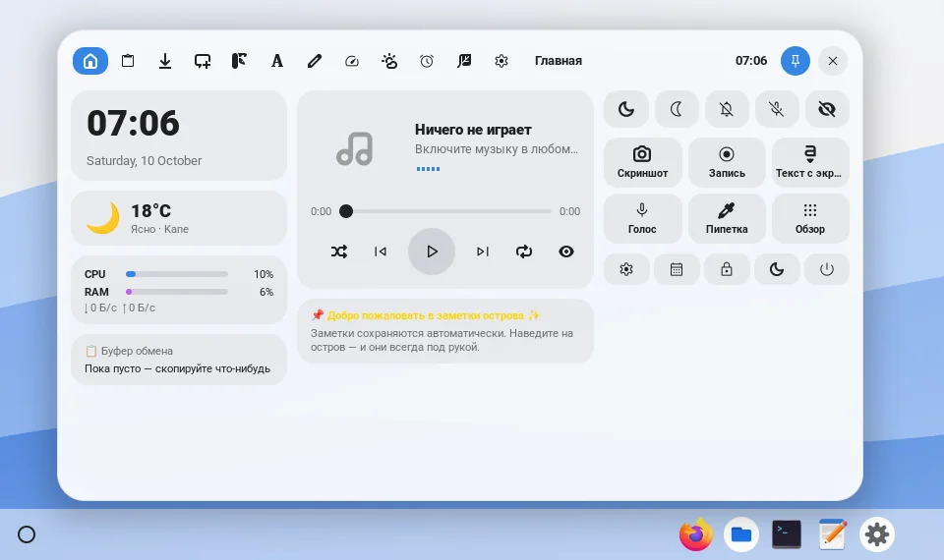Toggle the crossed eye privacy button
944x560 pixels.
coord(827,109)
